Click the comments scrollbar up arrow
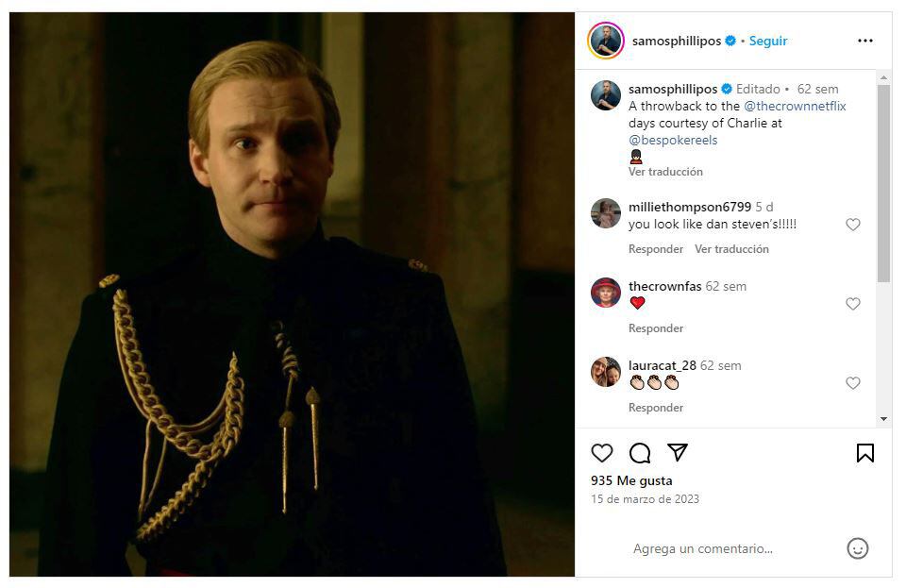The height and width of the screenshot is (588, 906). tap(883, 76)
